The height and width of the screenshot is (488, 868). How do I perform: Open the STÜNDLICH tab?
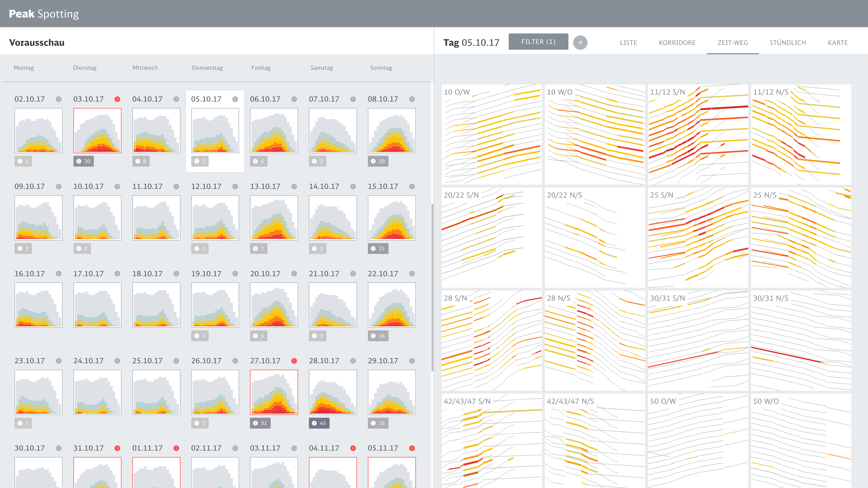pyautogui.click(x=787, y=42)
